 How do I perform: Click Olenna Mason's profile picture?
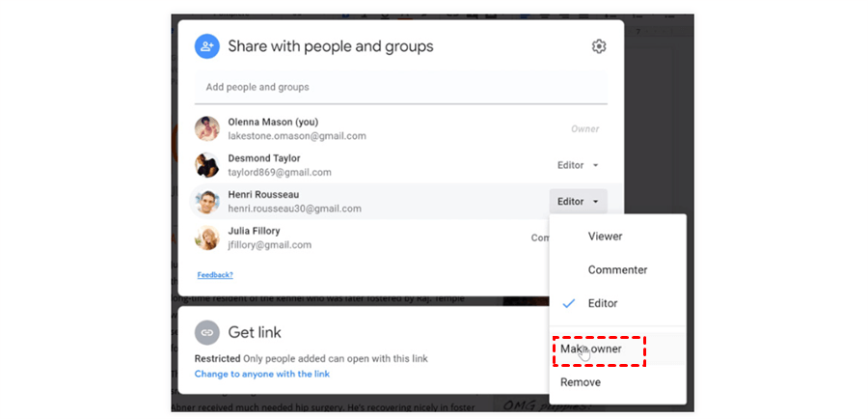pyautogui.click(x=207, y=129)
